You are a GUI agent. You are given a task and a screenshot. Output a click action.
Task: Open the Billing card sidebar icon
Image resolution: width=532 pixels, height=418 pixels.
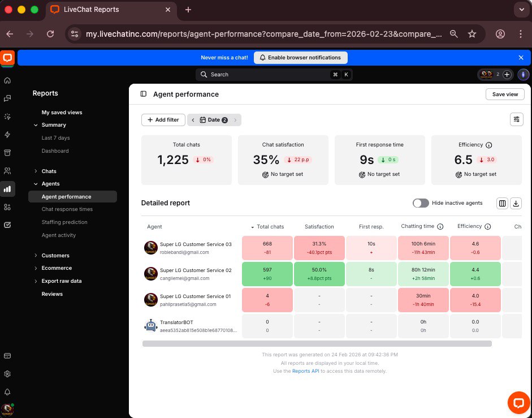coord(7,356)
